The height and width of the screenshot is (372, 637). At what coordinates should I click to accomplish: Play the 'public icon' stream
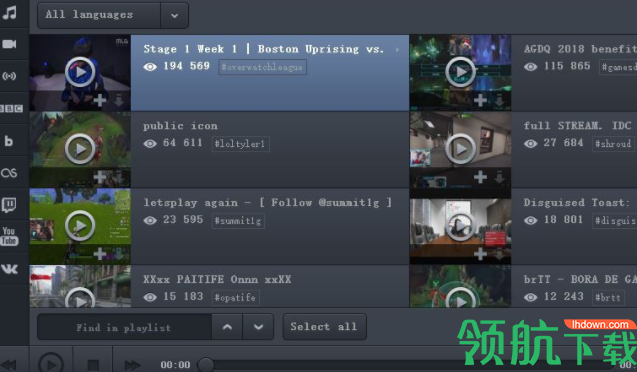[80, 149]
